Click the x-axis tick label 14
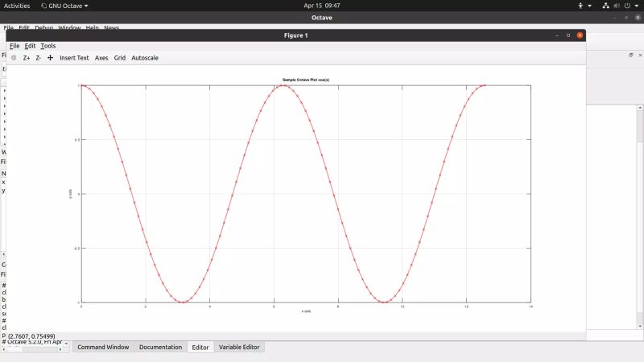 coord(530,306)
